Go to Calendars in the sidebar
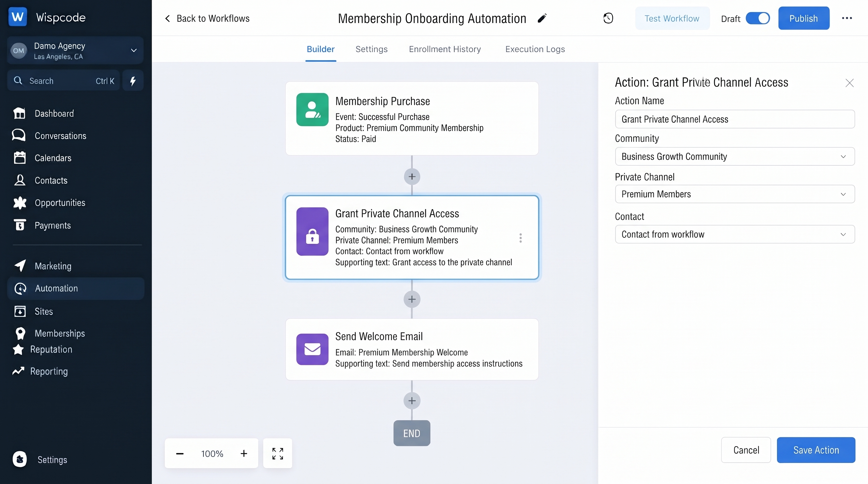Screen dimensions: 868x484 click(42, 158)
